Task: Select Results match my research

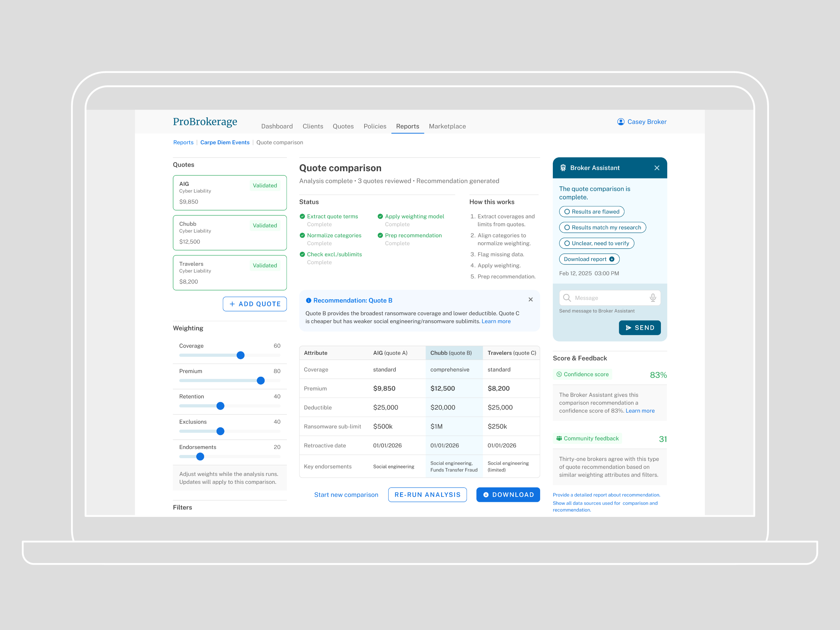Action: [602, 227]
